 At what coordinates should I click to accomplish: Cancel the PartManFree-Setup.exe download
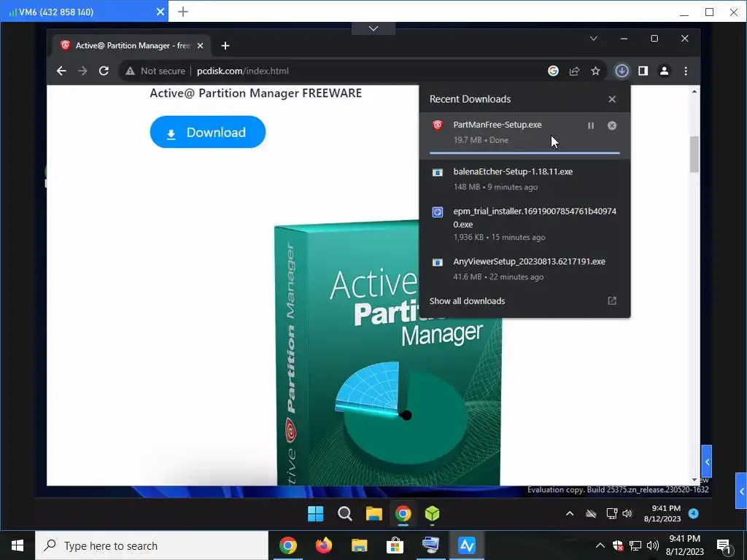tap(612, 125)
